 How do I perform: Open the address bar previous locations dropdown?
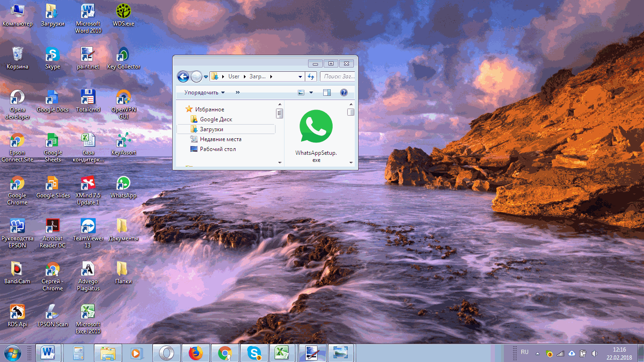[301, 76]
